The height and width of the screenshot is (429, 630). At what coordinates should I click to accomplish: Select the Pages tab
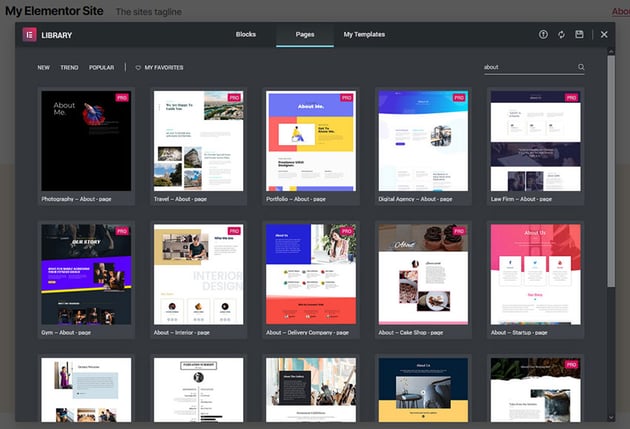pos(305,35)
